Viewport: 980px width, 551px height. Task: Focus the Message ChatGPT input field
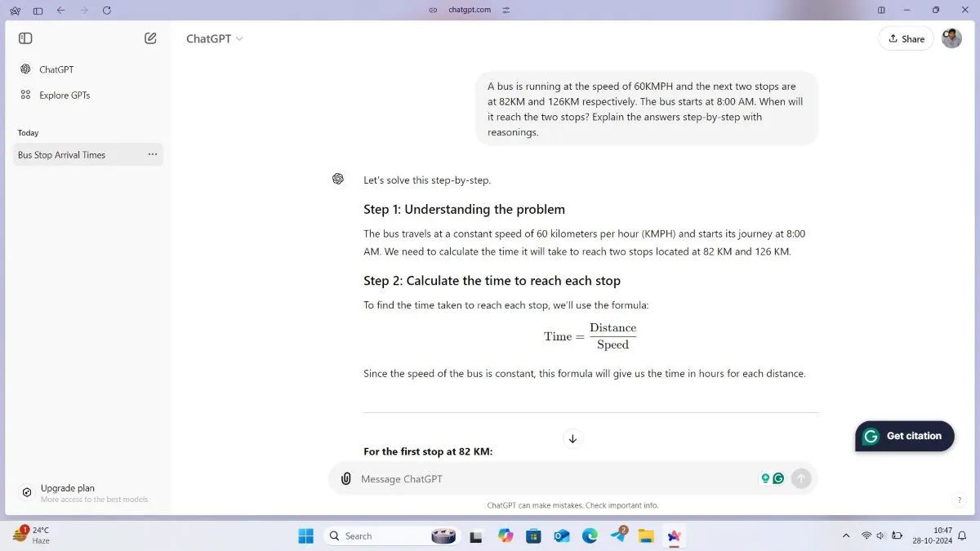[x=555, y=479]
